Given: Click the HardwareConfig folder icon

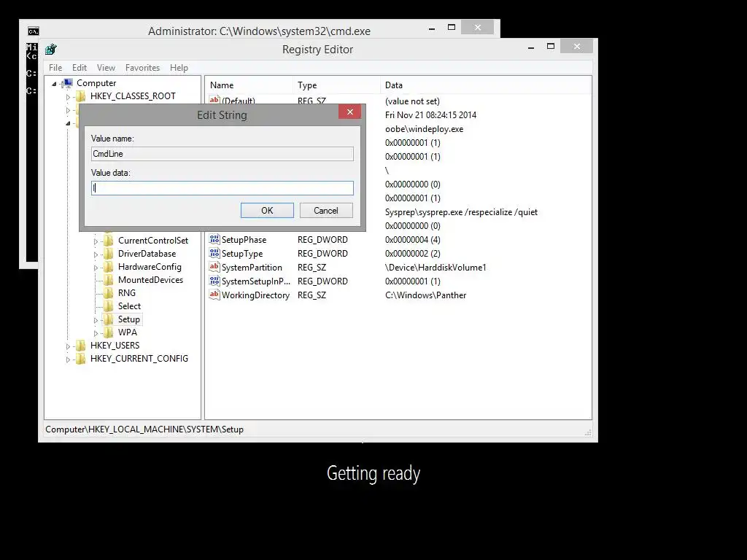Looking at the screenshot, I should pos(109,267).
